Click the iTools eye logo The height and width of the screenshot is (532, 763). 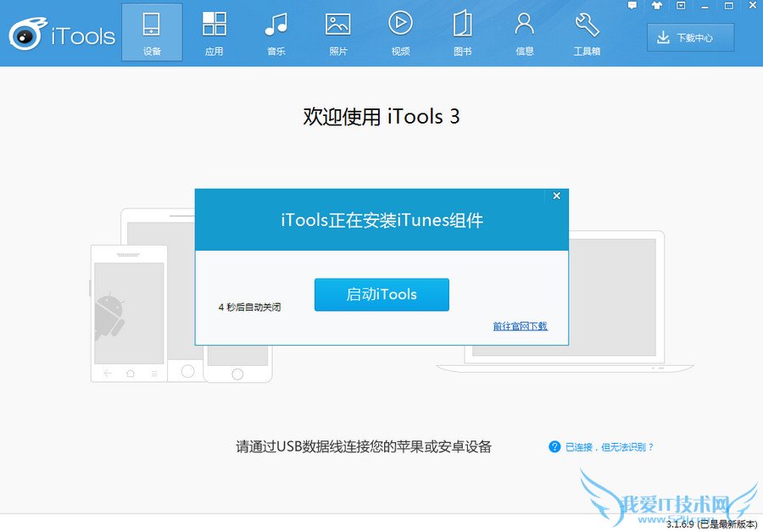[x=27, y=34]
